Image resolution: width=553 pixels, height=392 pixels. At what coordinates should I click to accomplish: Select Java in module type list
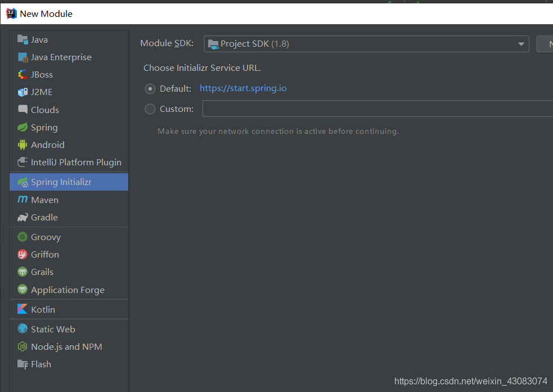tap(69, 39)
